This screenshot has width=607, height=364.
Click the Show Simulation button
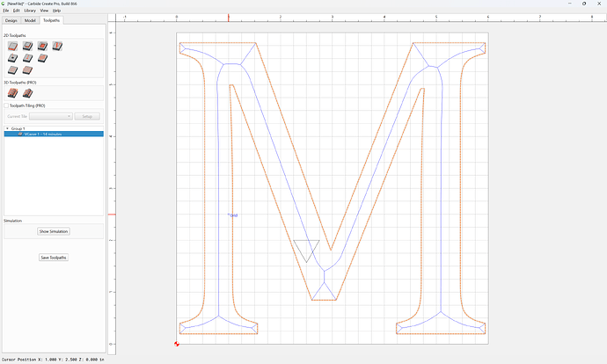click(54, 231)
